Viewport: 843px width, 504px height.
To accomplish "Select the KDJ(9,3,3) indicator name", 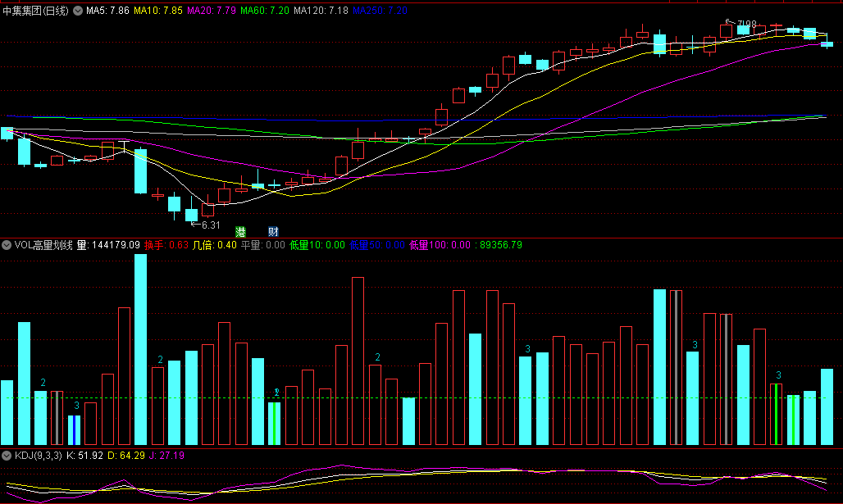I will point(39,456).
